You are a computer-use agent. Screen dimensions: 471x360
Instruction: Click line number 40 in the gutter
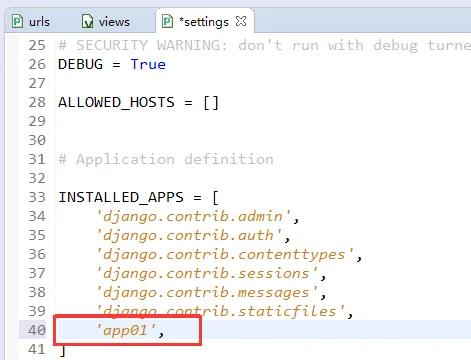(37, 330)
